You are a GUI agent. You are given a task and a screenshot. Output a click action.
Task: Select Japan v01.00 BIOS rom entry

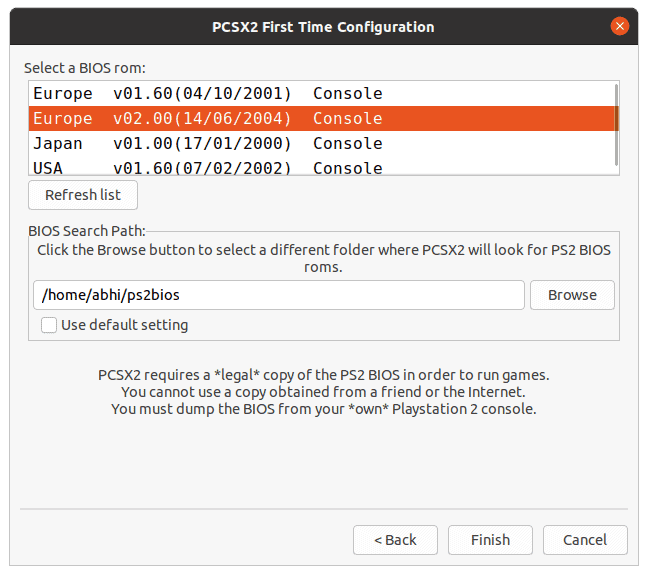(x=322, y=143)
